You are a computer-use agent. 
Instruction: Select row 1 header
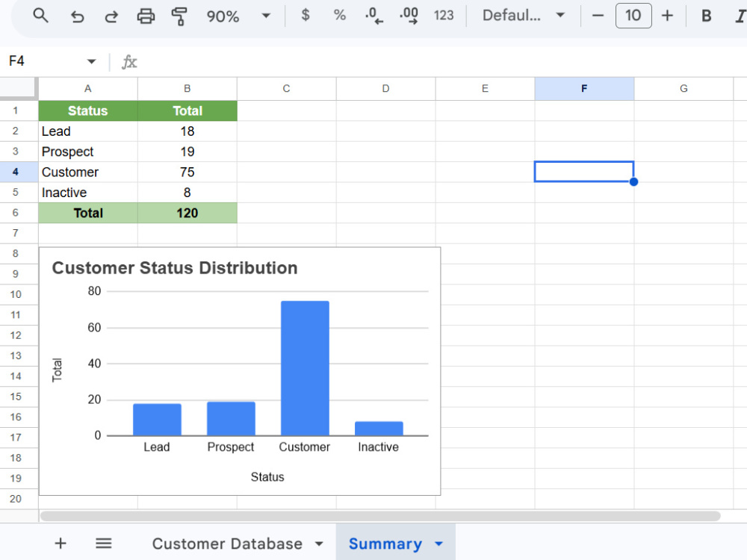click(16, 111)
